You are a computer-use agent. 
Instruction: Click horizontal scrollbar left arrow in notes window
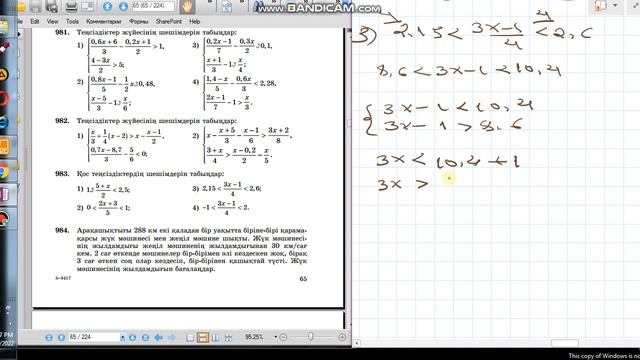point(357,343)
